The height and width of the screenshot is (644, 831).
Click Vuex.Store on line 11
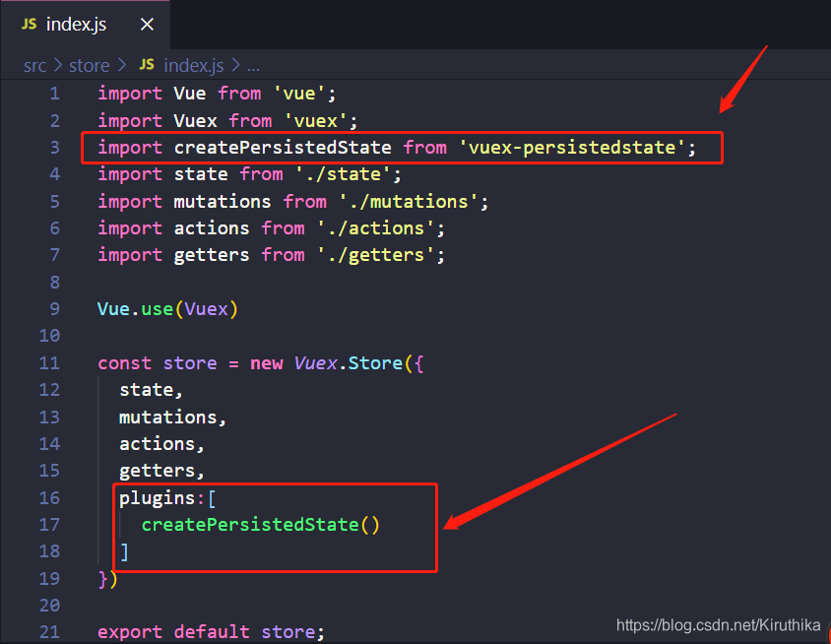click(x=349, y=363)
